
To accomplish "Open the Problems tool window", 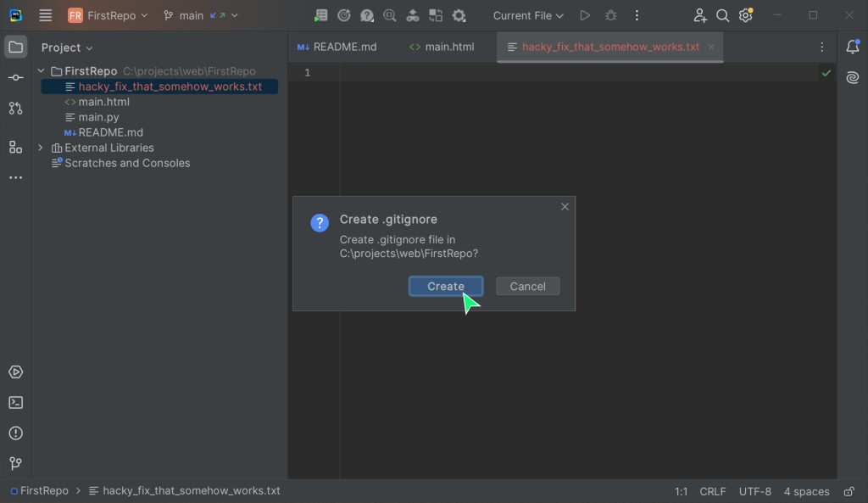I will pos(15,433).
